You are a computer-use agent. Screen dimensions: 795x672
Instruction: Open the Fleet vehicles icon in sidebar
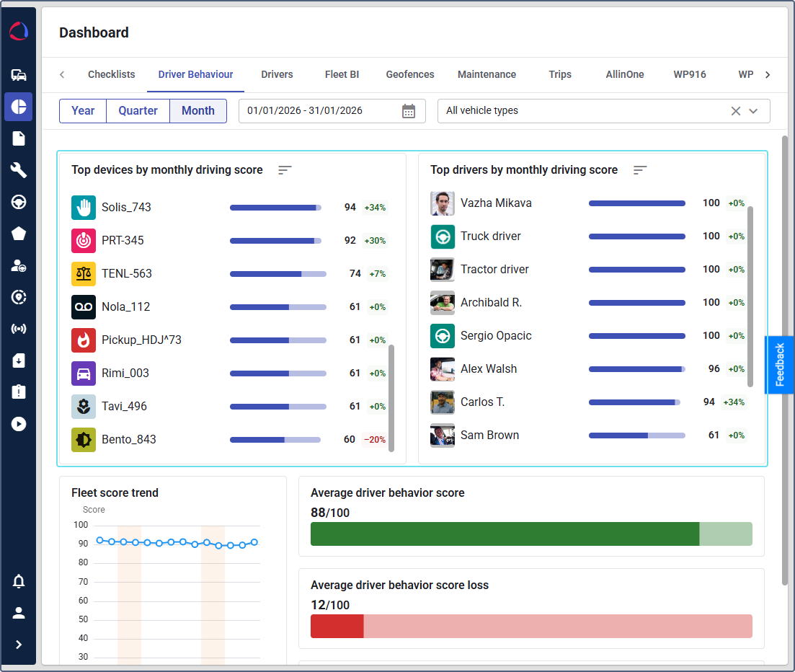(19, 74)
